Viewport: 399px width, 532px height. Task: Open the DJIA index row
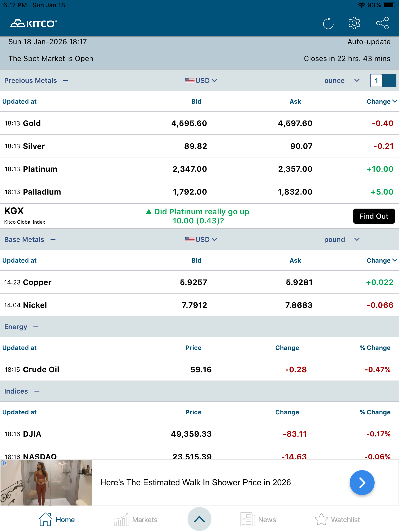(x=199, y=434)
